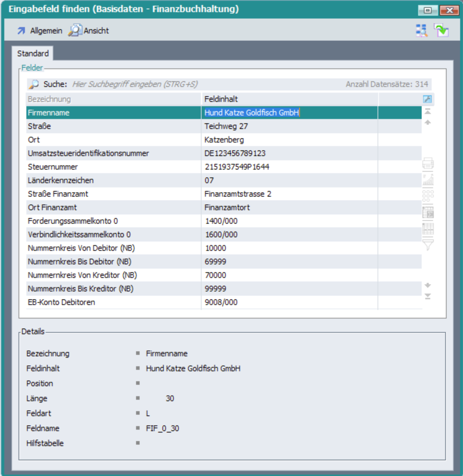Screen dimensions: 463x476
Task: Open table settings wrench icon
Action: [x=427, y=99]
